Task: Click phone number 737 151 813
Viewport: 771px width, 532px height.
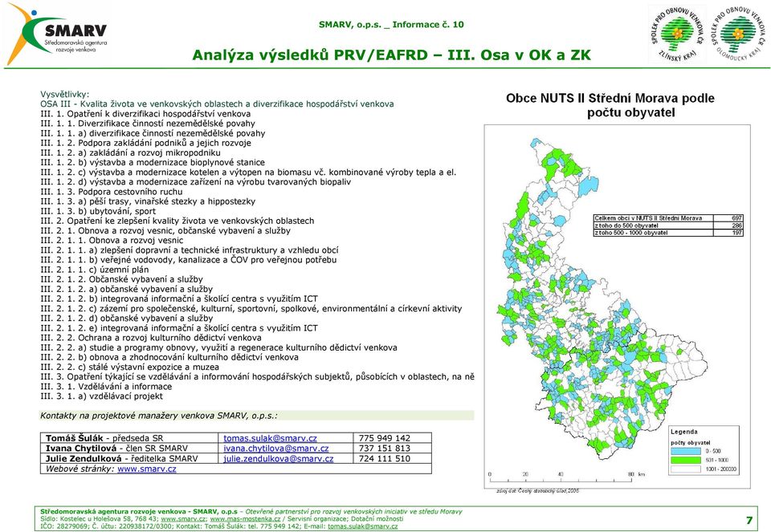Action: [x=385, y=449]
